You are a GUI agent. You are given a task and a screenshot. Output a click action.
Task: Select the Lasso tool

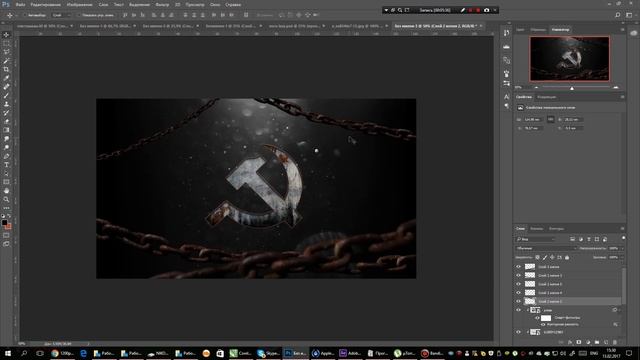pyautogui.click(x=6, y=52)
